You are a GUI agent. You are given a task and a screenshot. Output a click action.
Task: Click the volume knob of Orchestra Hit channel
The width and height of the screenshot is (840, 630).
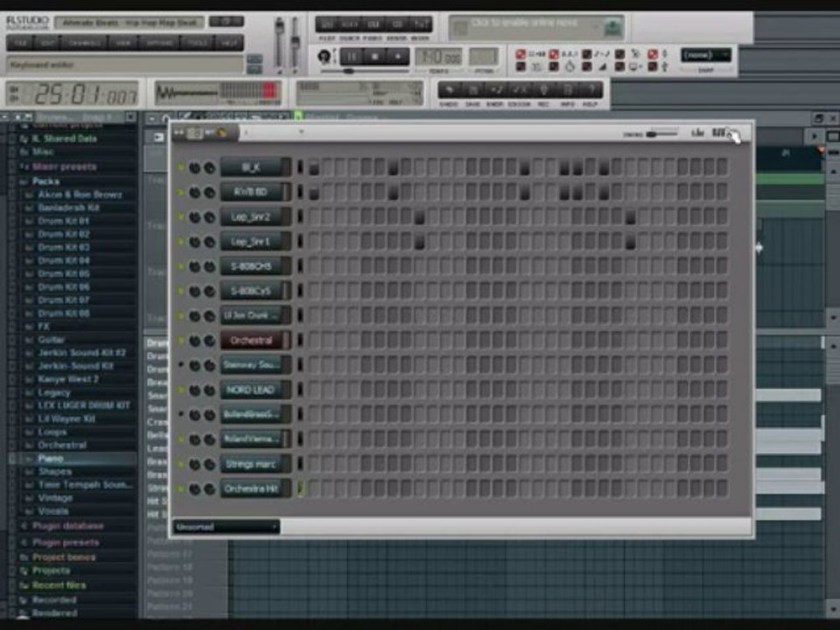click(x=209, y=489)
